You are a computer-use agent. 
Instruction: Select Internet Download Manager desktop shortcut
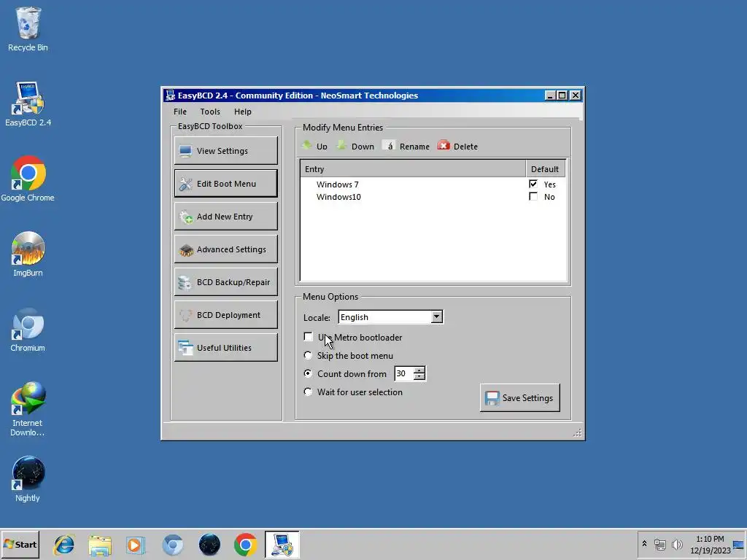coord(28,408)
